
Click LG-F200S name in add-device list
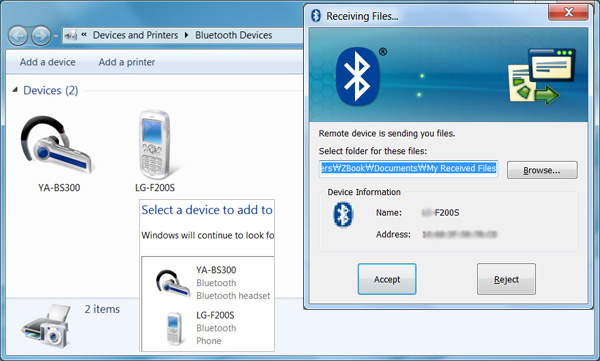215,315
